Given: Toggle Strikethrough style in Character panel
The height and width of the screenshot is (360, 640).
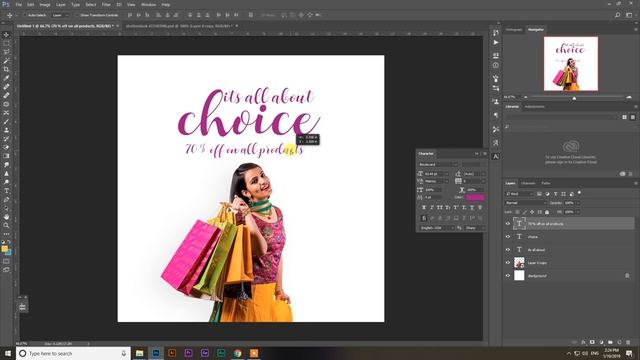Looking at the screenshot, I should point(480,208).
